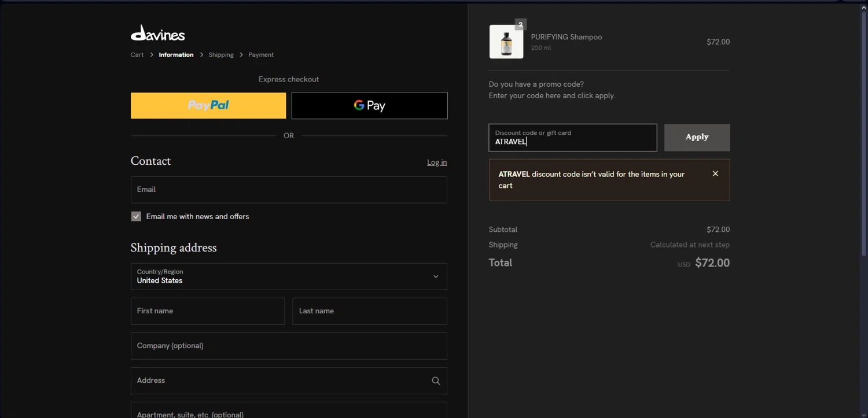Open the Shipping breadcrumb step
The width and height of the screenshot is (868, 418).
(x=221, y=55)
